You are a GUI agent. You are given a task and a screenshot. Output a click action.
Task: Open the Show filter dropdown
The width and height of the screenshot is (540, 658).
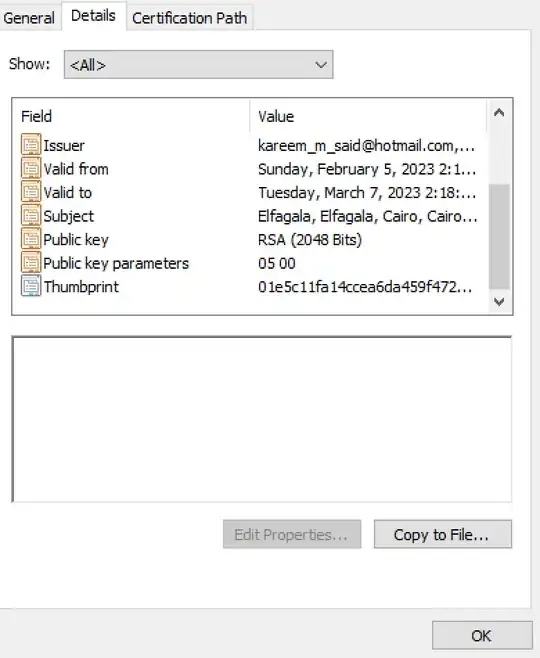(x=198, y=65)
